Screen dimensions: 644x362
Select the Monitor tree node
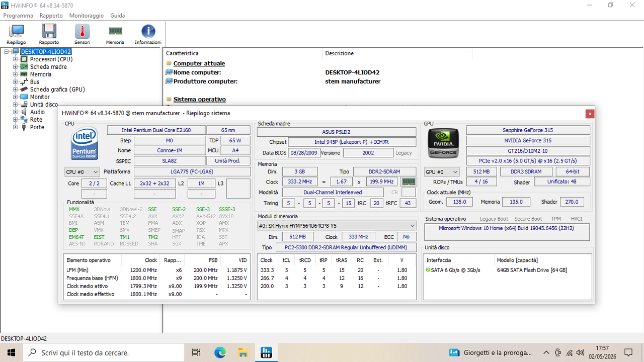coord(40,97)
